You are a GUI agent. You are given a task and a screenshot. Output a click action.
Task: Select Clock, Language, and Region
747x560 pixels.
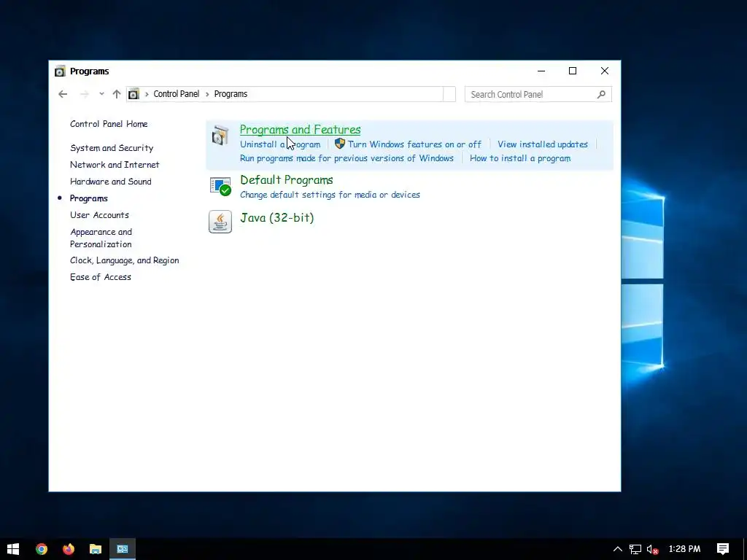point(124,260)
